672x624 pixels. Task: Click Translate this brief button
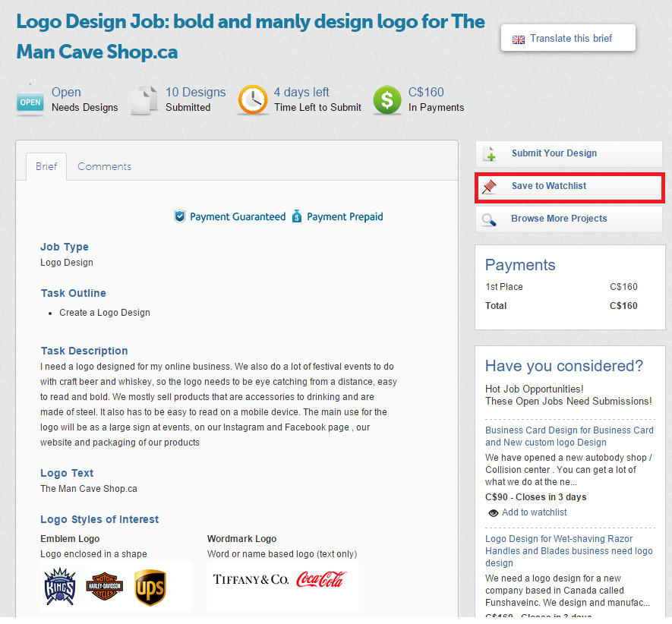pos(568,38)
